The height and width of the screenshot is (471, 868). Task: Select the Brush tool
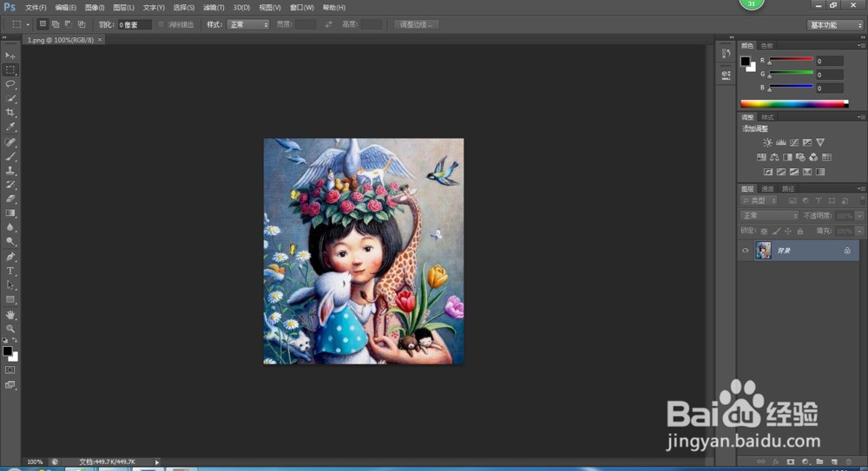pyautogui.click(x=10, y=157)
